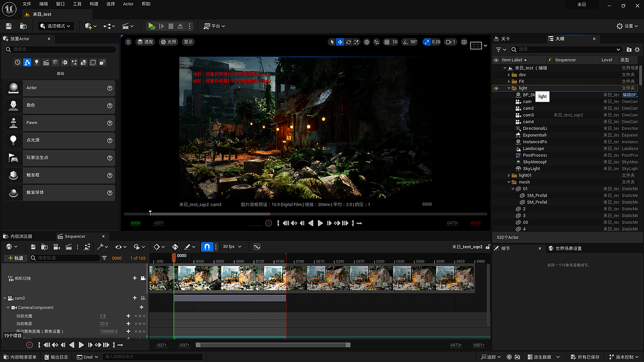Open the 30 fps frame rate dropdown

[x=232, y=247]
